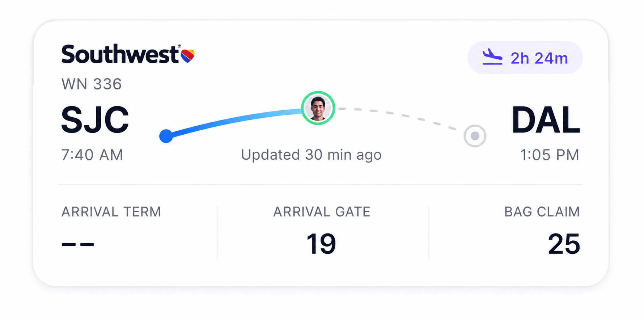Click the landing plane icon
Viewport: 644px width, 320px height.
click(x=492, y=57)
